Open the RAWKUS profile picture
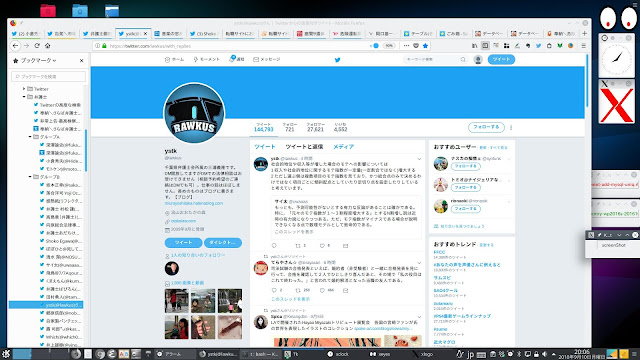 pos(194,113)
